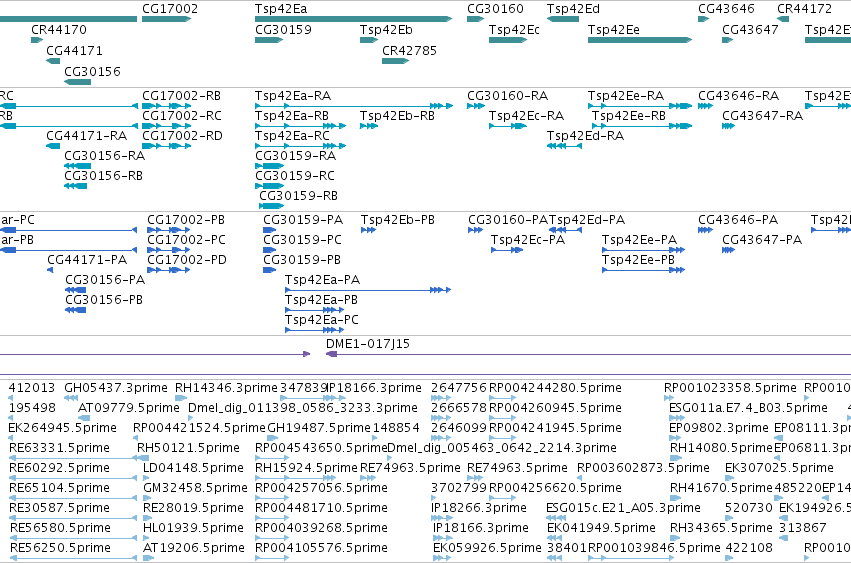Screen dimensions: 851x563
Task: Select EST AT09779.5prime
Action: pos(129,408)
